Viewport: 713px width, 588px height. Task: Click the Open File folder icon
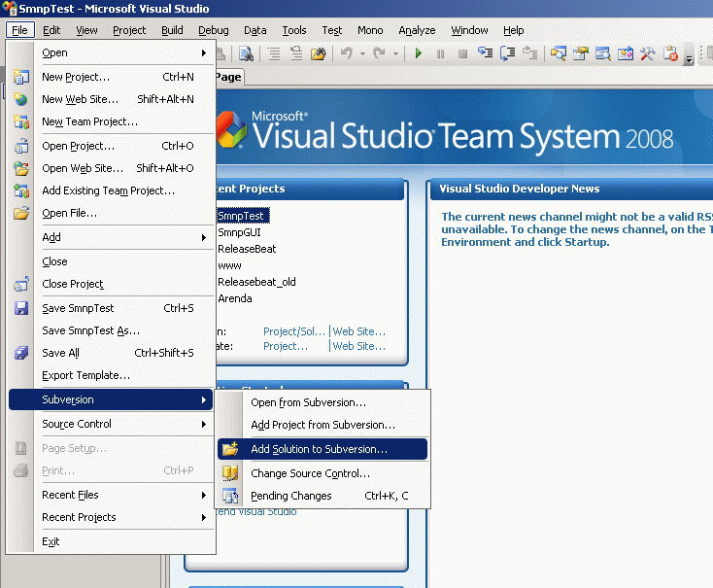pos(21,213)
